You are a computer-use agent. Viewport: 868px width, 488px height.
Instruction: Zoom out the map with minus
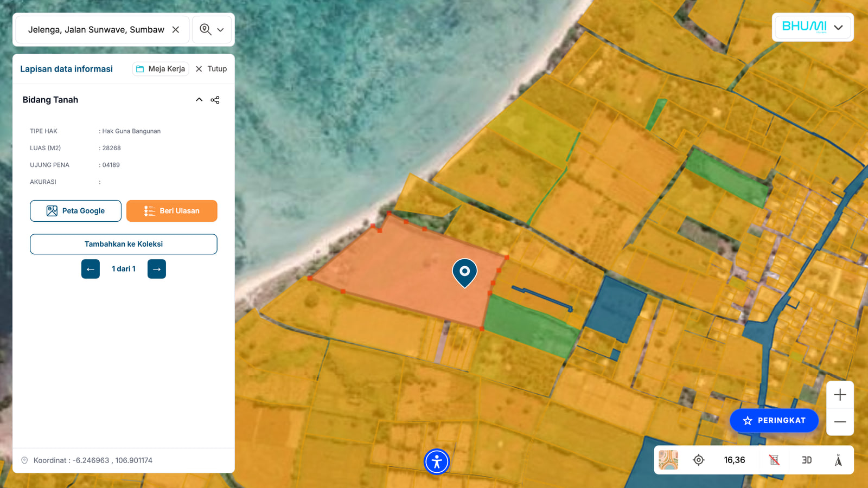tap(840, 422)
